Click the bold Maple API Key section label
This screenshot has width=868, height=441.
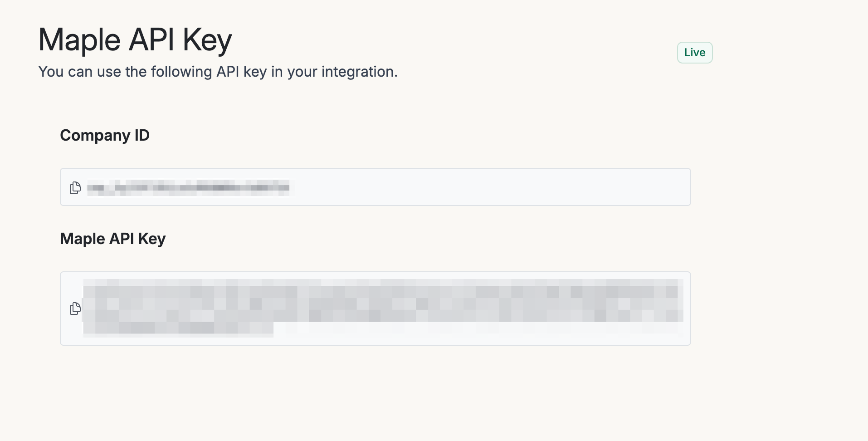pyautogui.click(x=113, y=239)
